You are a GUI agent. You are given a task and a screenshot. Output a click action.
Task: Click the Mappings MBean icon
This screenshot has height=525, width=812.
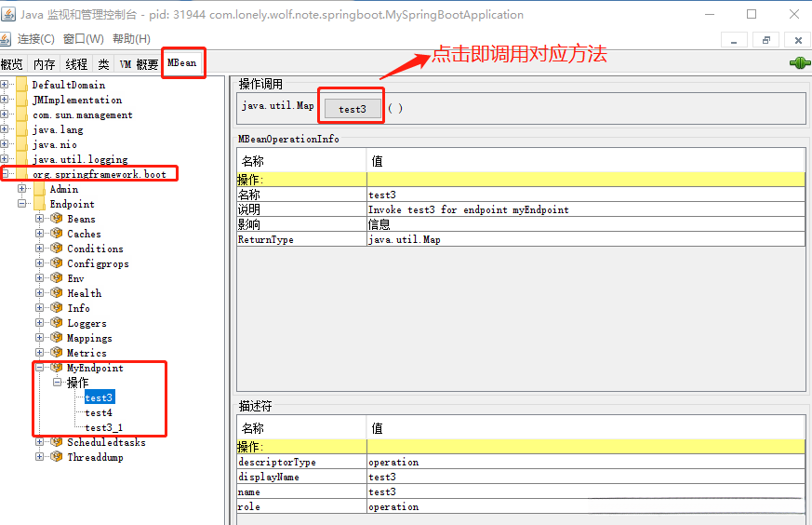point(57,338)
